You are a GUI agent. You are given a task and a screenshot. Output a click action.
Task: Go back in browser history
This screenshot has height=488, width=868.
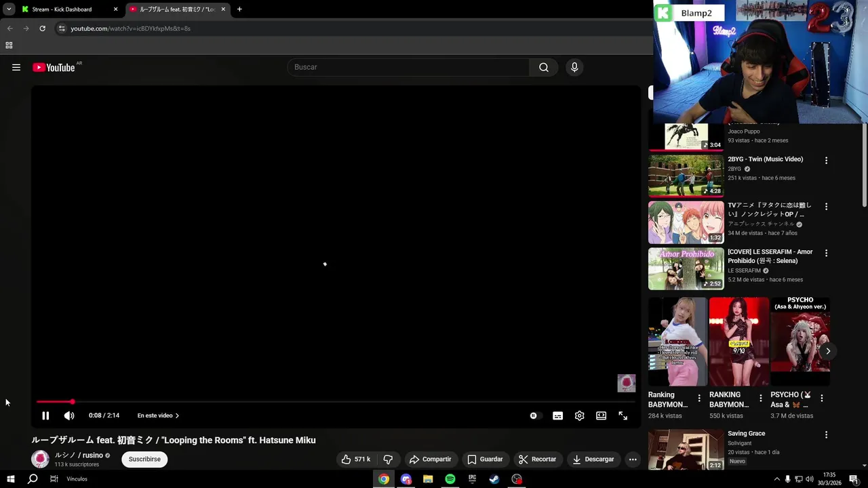coord(9,28)
